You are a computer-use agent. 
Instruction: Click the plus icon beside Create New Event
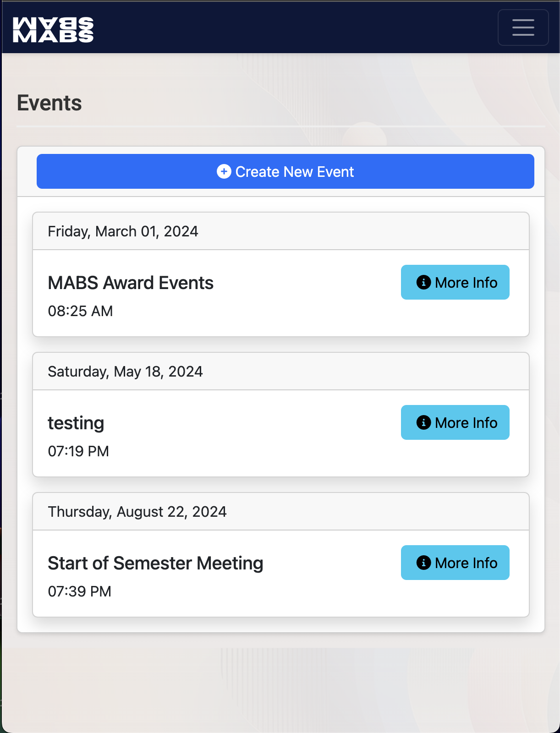pos(224,171)
